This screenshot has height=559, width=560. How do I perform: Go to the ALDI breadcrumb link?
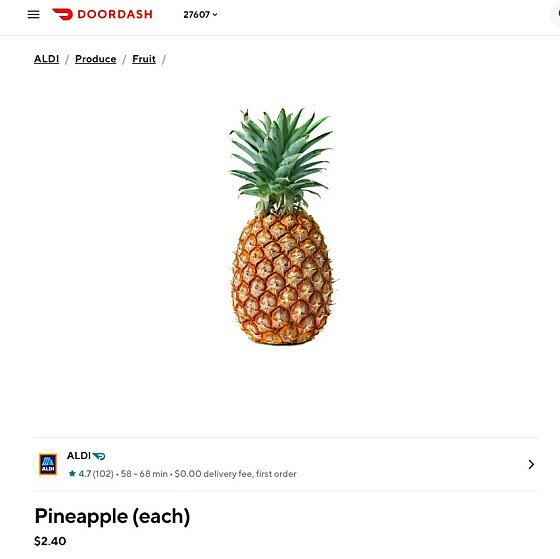pyautogui.click(x=46, y=59)
